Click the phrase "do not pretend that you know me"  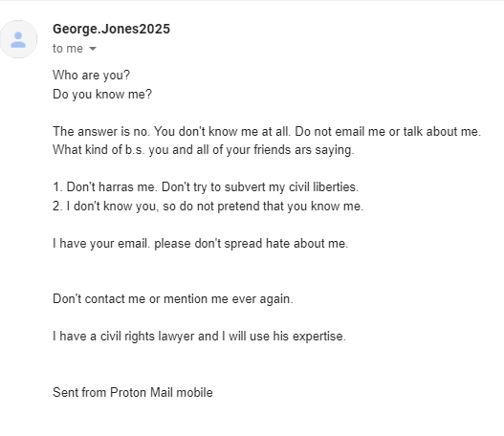pos(270,207)
